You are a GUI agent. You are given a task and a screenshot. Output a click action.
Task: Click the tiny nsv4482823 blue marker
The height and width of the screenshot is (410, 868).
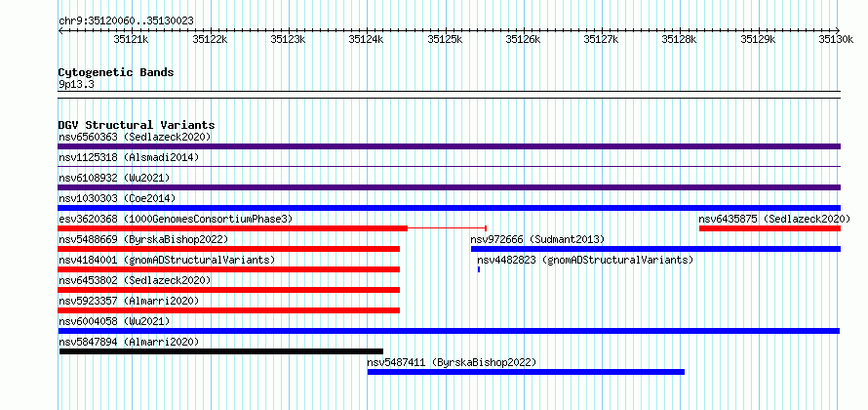point(479,269)
